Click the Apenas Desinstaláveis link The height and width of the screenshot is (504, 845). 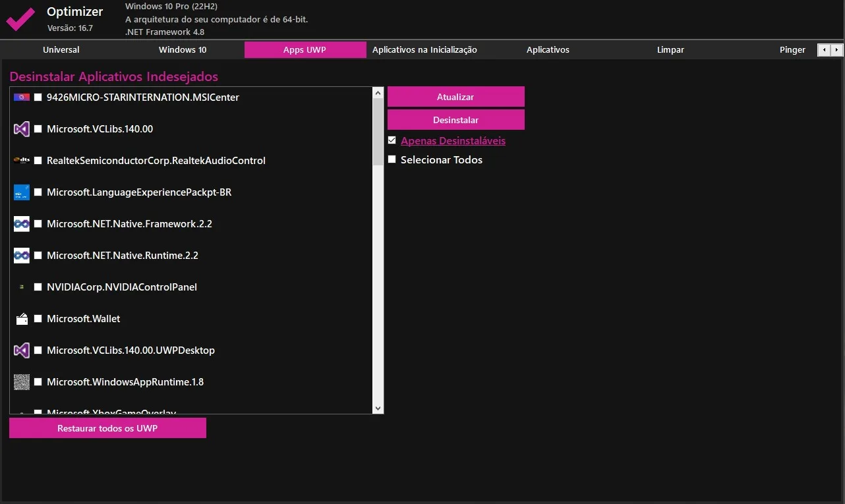(x=453, y=141)
